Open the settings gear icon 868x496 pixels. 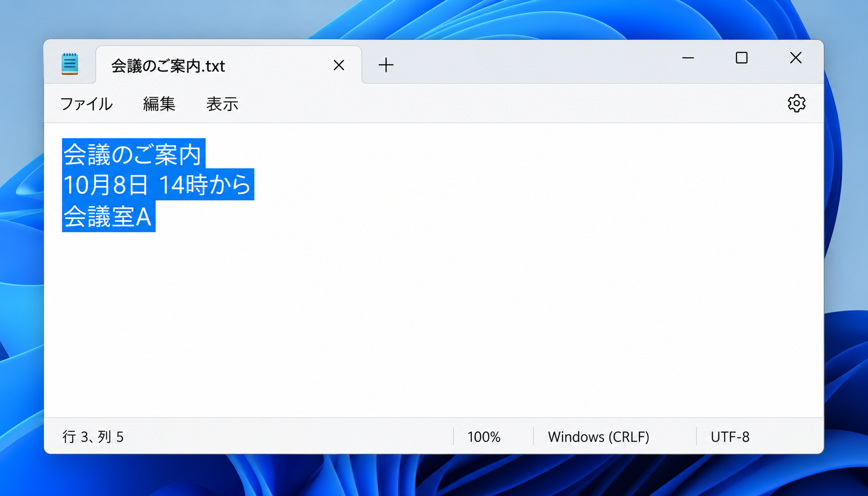tap(796, 104)
